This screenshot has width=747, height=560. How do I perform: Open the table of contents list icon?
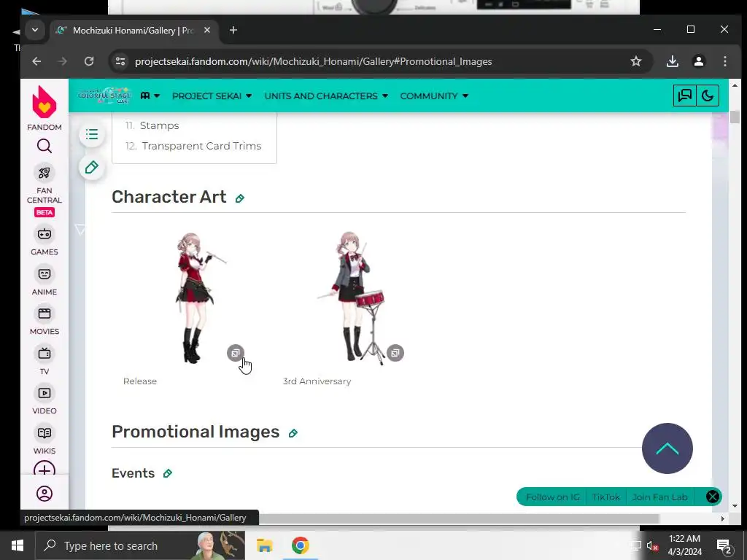[x=92, y=135]
